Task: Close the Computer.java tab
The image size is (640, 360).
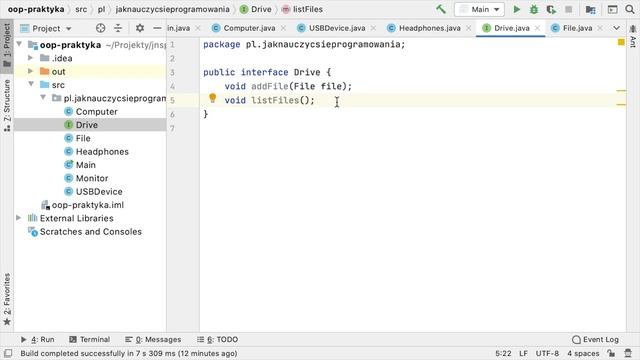Action: click(283, 28)
